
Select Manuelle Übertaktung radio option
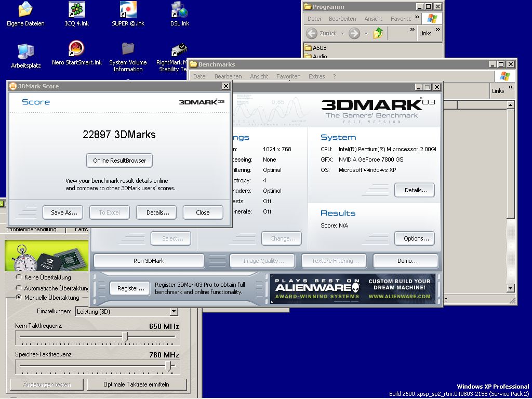click(x=19, y=298)
